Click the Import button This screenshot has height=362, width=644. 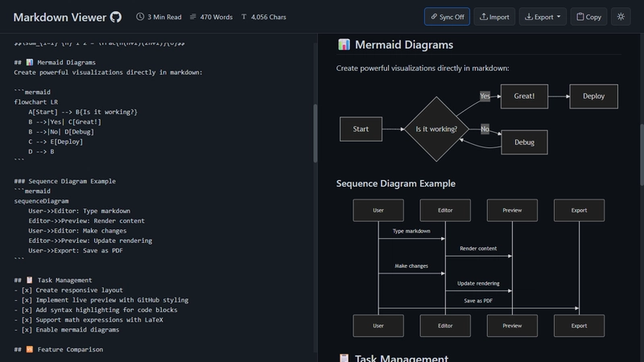494,17
